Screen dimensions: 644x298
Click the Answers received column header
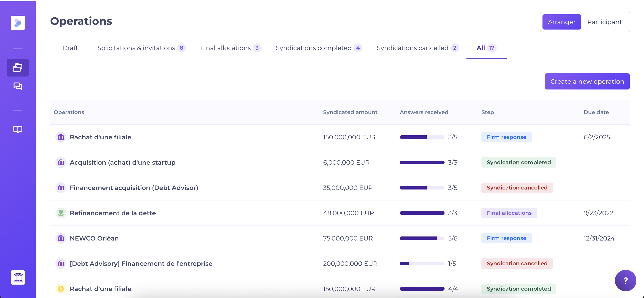pyautogui.click(x=424, y=112)
